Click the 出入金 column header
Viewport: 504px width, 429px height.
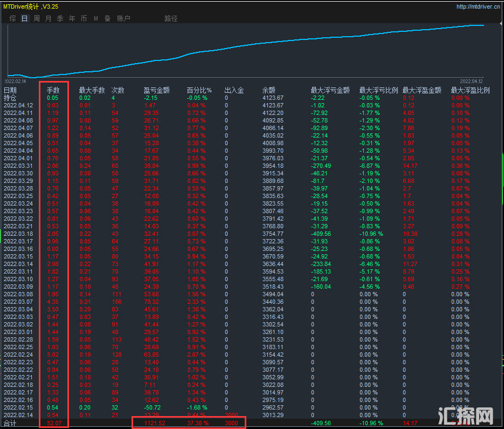tap(234, 91)
